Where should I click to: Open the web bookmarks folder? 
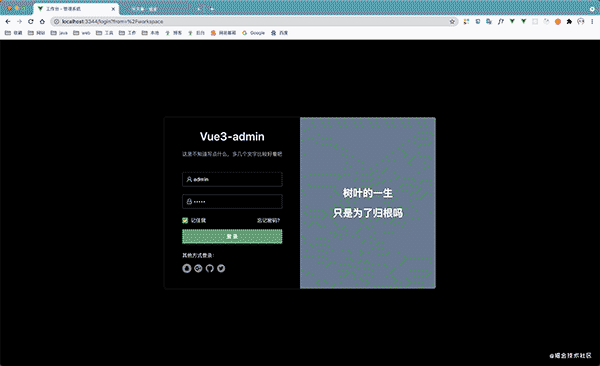coord(82,33)
